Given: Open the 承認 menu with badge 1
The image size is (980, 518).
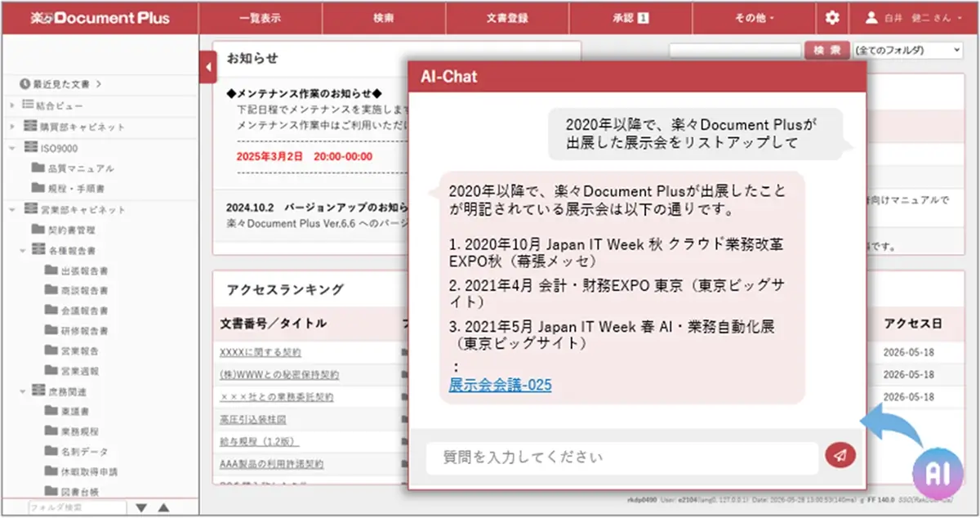Looking at the screenshot, I should click(630, 17).
